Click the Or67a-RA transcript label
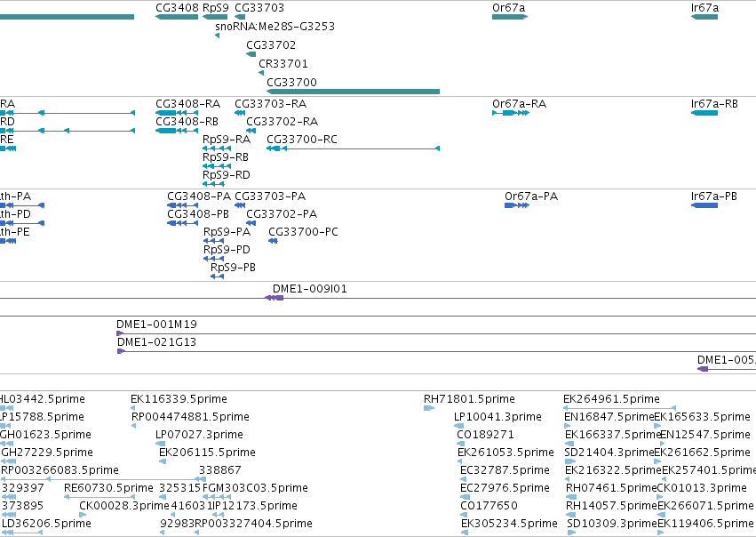756x537 pixels. [x=520, y=104]
